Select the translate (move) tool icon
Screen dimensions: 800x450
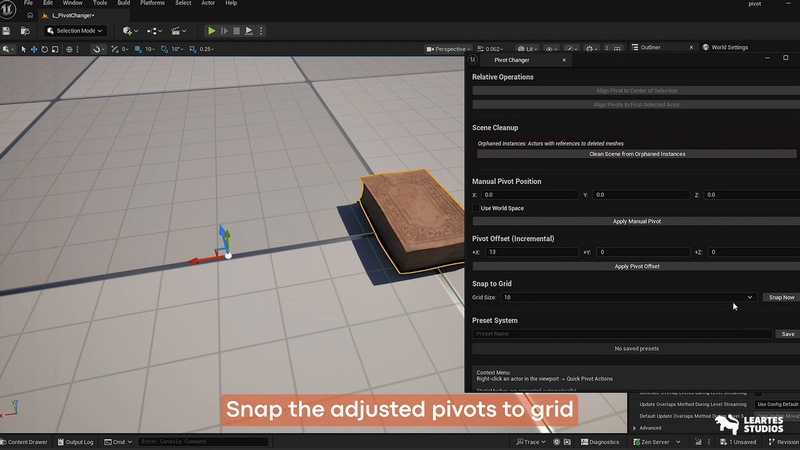click(x=36, y=48)
